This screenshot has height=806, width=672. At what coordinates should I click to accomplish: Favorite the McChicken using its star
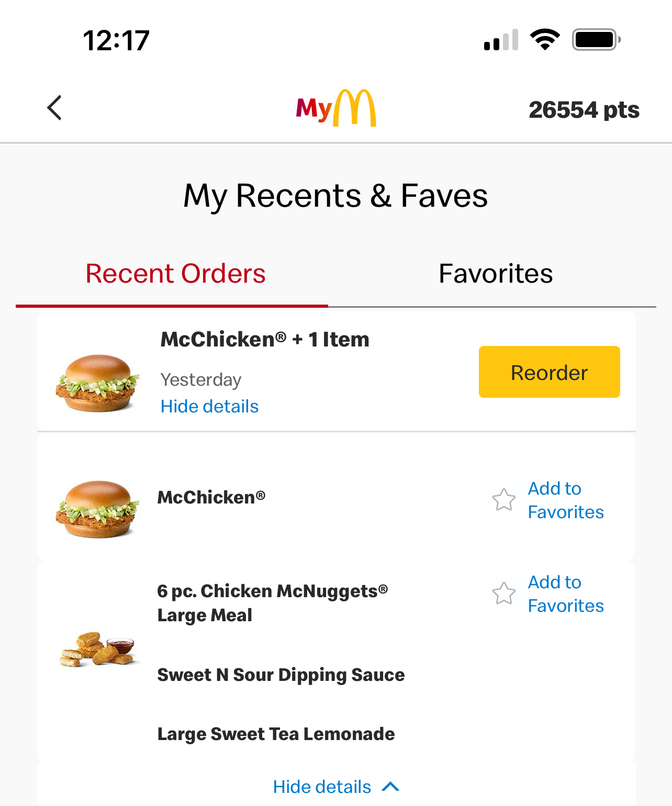[504, 500]
